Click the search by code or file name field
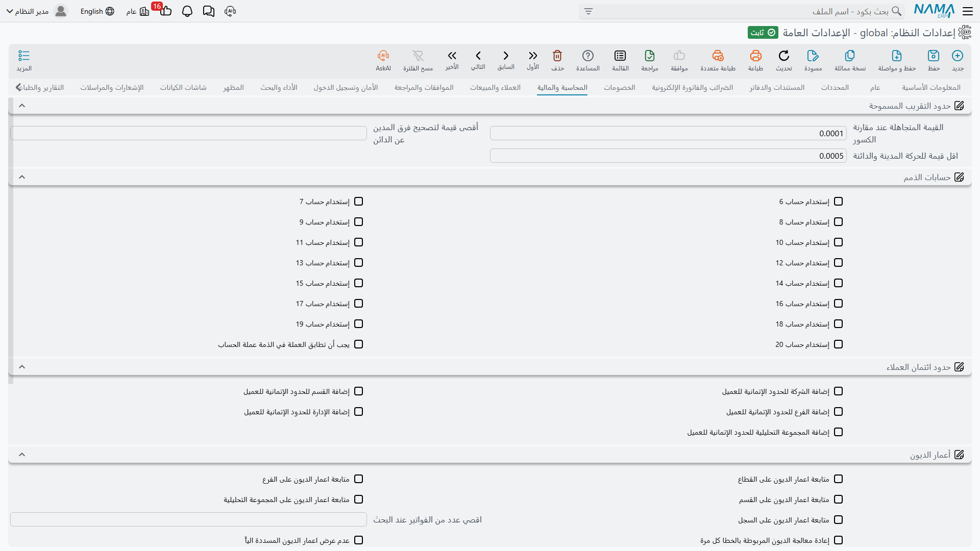 click(x=742, y=11)
